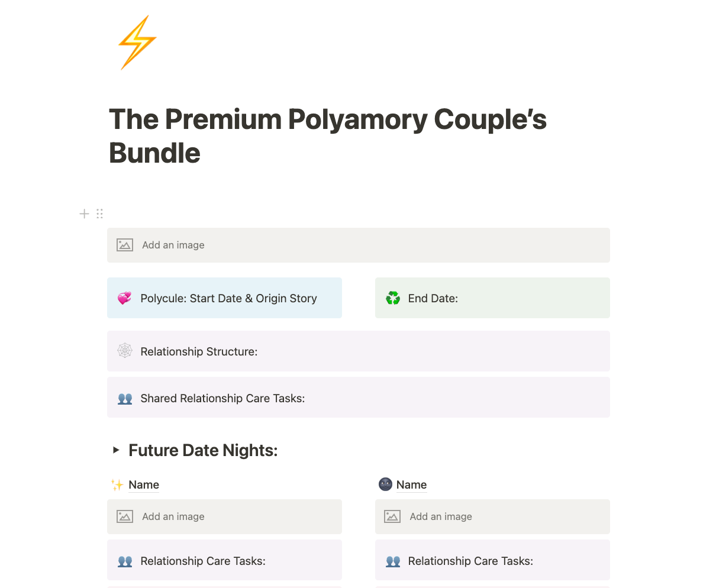Expand the Future Date Nights toggle
The width and height of the screenshot is (716, 588).
tap(116, 450)
